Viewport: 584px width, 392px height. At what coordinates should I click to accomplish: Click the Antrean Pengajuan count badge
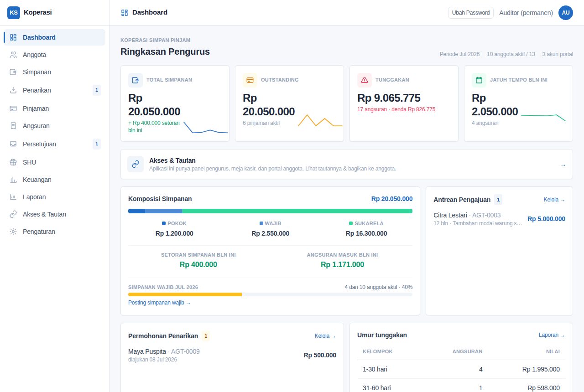[498, 200]
